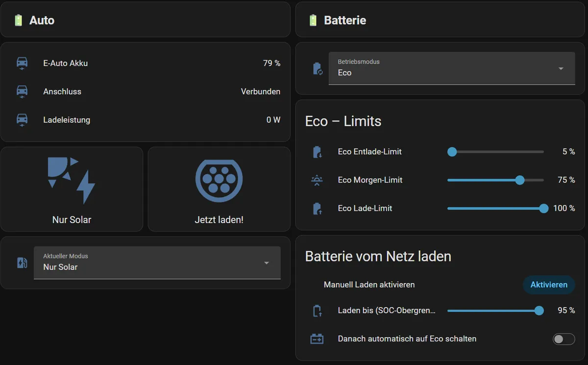Screen dimensions: 588x365
Task: Click the Eco Lade-Limit slider handle
Action: coord(543,209)
